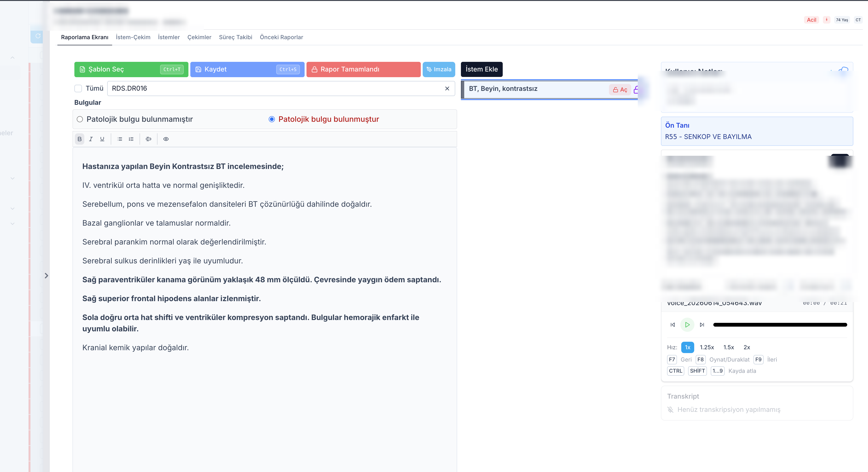Click Şablon Seç button
The image size is (868, 472).
point(131,69)
